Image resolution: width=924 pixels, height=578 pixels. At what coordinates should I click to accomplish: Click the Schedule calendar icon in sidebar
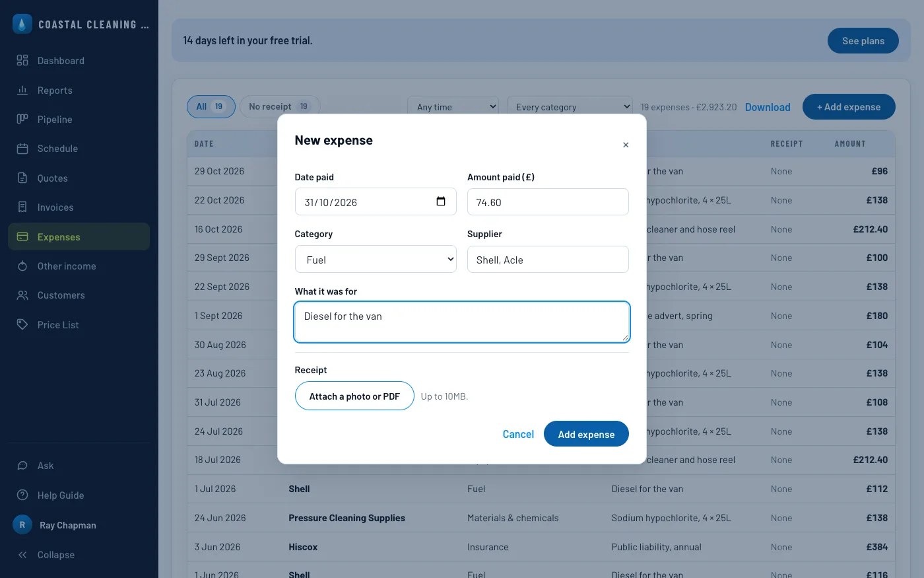click(22, 149)
